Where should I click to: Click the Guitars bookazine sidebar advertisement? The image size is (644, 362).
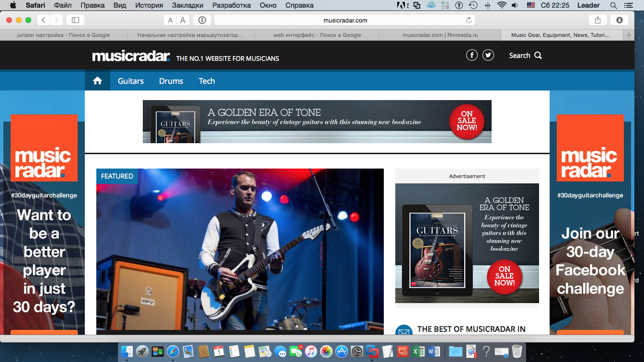tap(467, 243)
